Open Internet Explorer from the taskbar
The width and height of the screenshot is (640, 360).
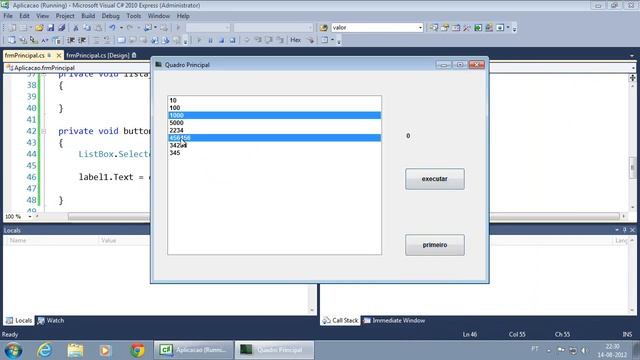pos(44,350)
